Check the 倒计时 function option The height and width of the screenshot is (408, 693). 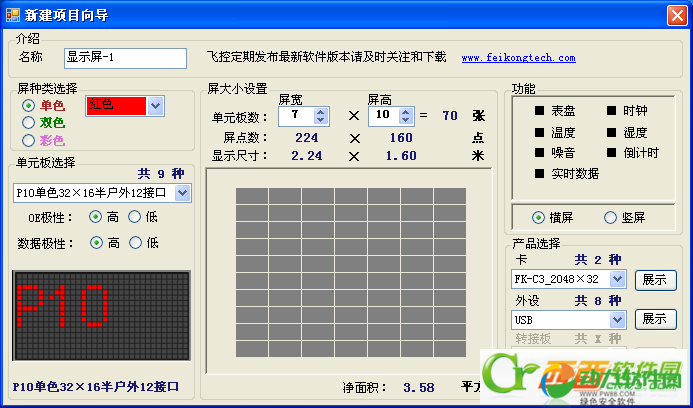pos(612,153)
